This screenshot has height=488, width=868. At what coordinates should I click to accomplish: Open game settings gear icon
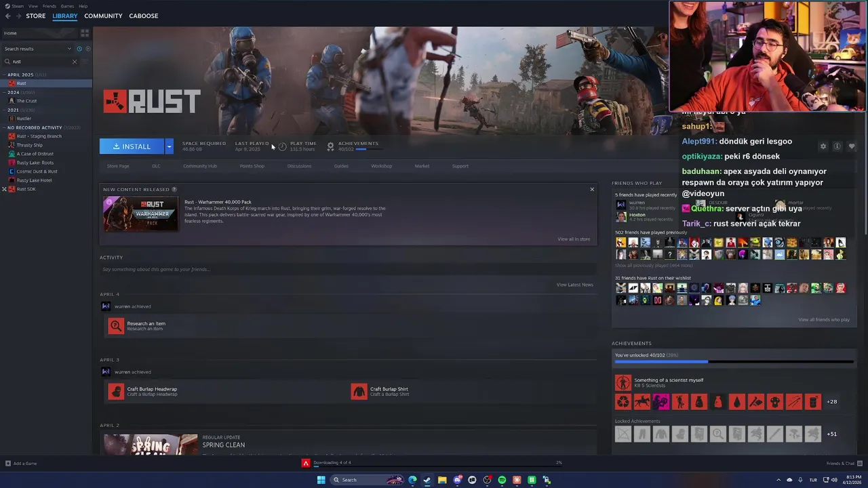[823, 146]
